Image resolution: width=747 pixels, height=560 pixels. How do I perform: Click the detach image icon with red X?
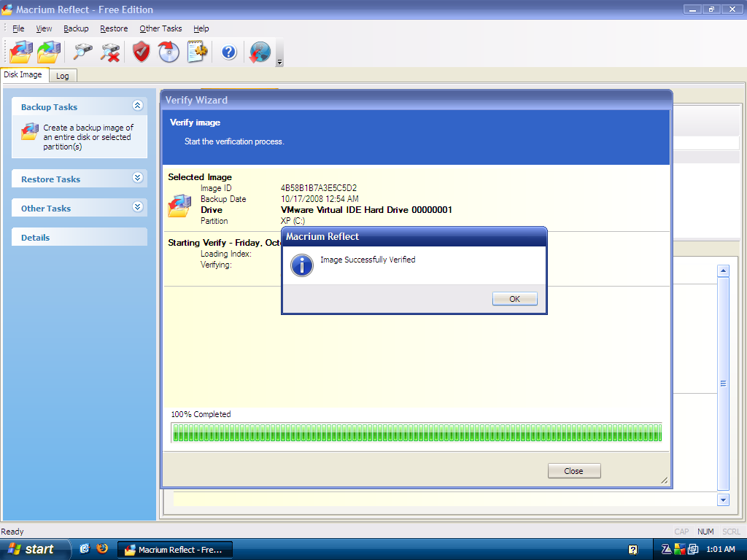[x=110, y=52]
